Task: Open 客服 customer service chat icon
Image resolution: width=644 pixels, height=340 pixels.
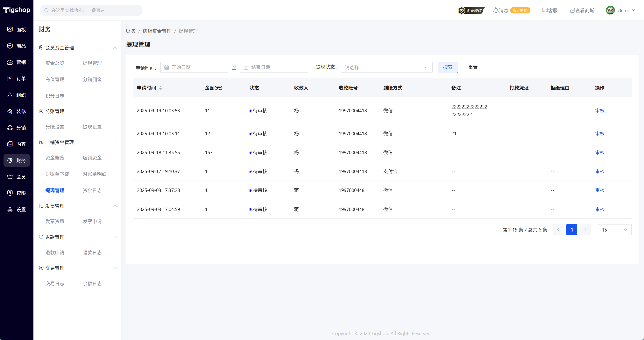Action: coord(545,10)
